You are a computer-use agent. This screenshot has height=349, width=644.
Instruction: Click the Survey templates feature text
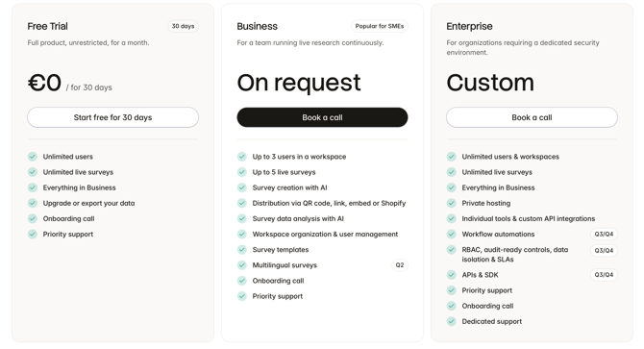click(281, 250)
